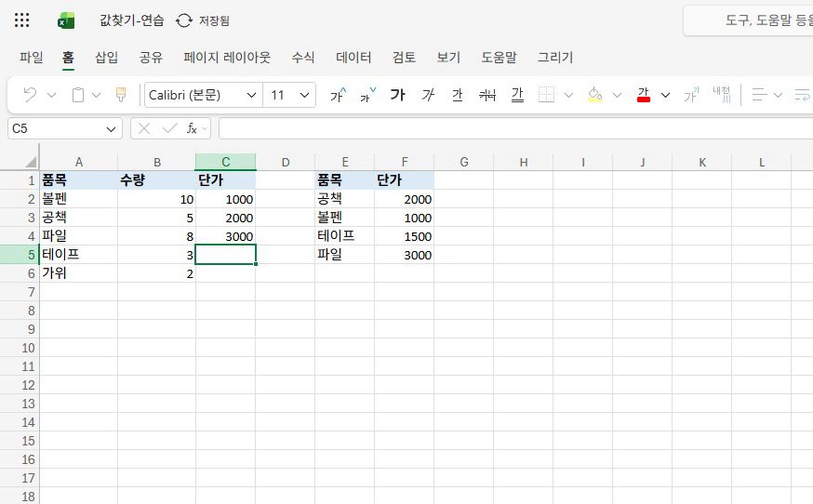Image resolution: width=813 pixels, height=504 pixels.
Task: Apply red font color
Action: point(644,95)
